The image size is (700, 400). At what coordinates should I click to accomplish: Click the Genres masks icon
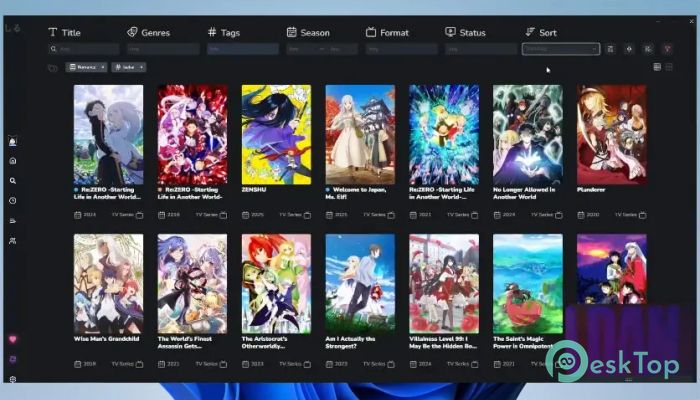tap(132, 32)
